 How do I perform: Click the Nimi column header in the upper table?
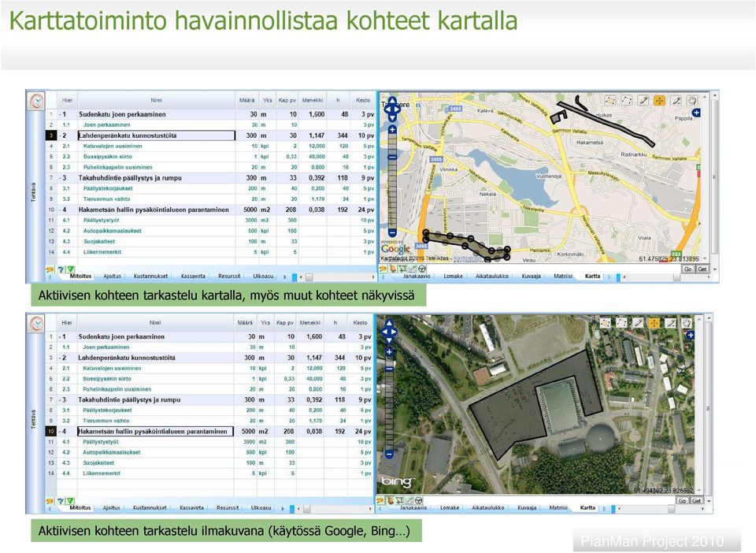156,100
